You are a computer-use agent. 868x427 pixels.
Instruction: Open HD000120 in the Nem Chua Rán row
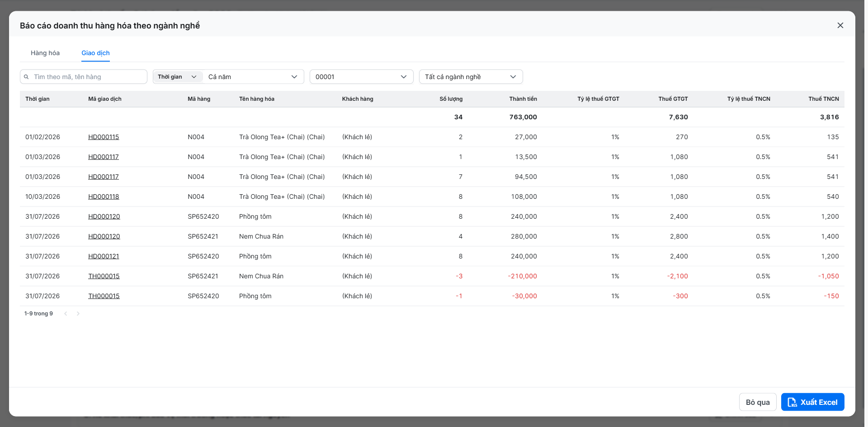pos(104,236)
